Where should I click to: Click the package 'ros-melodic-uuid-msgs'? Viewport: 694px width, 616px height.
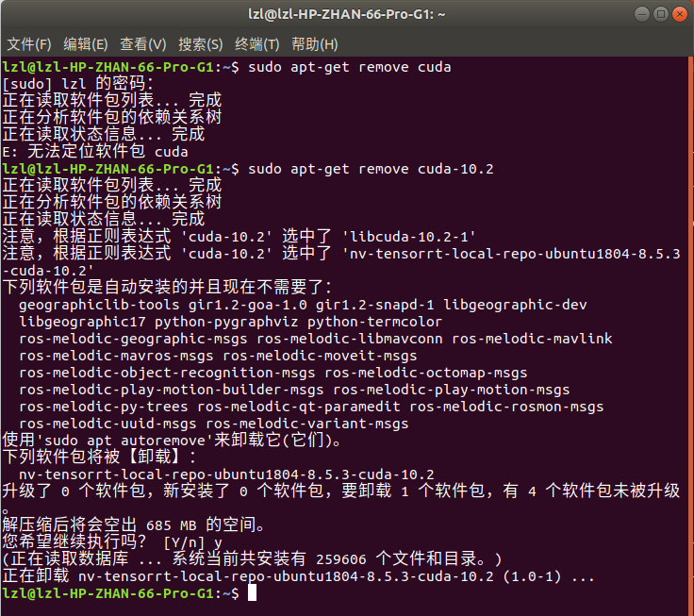point(107,424)
